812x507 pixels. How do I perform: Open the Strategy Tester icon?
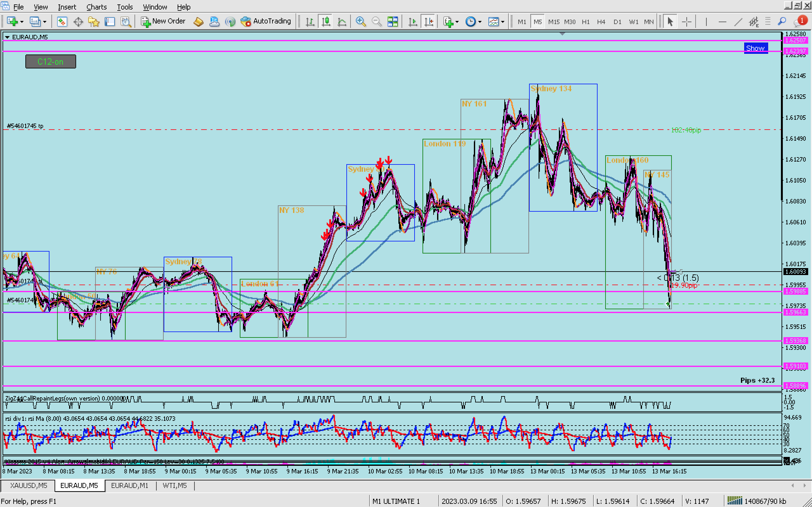pyautogui.click(x=126, y=22)
